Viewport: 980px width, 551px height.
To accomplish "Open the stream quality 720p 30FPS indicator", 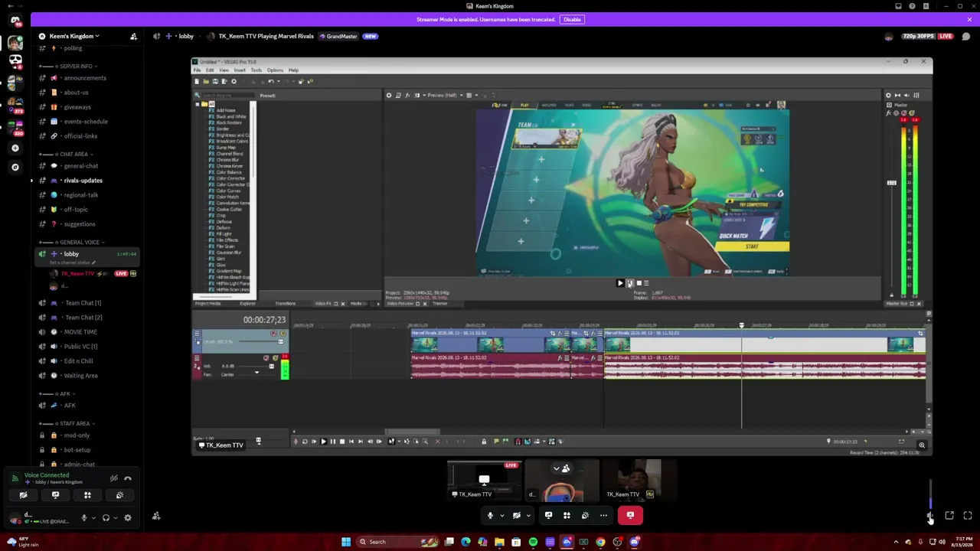I will 918,36.
